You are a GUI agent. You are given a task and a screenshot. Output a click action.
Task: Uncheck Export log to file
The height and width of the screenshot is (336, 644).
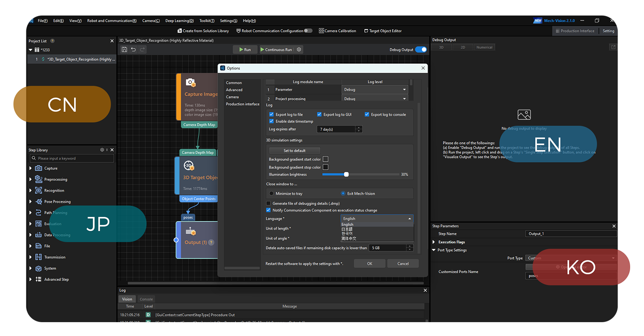click(271, 114)
